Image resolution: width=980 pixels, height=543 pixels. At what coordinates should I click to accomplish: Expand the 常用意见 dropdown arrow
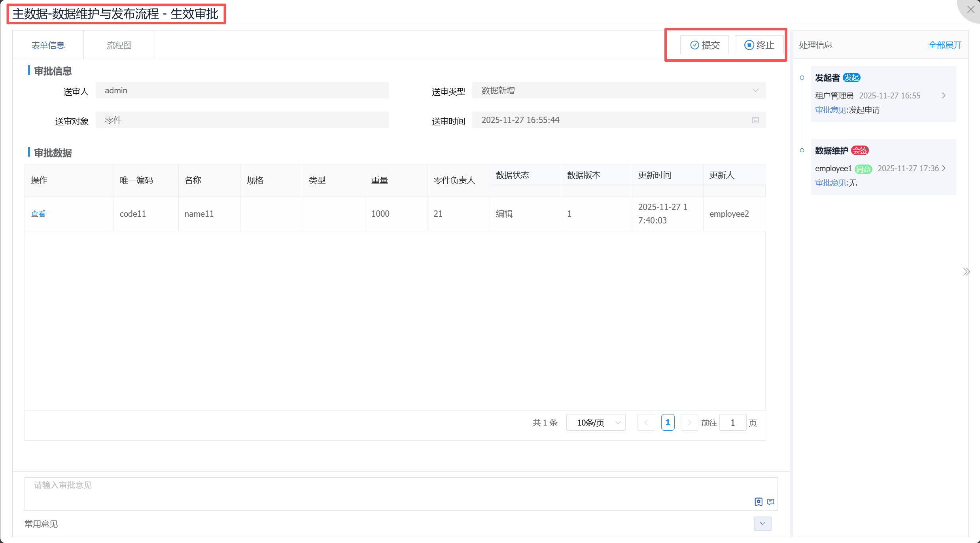point(762,524)
